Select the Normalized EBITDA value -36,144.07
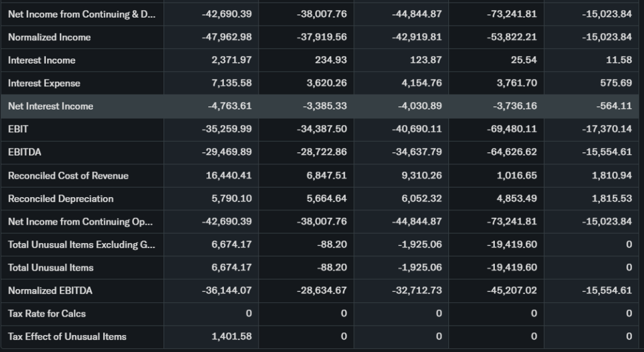 (227, 290)
